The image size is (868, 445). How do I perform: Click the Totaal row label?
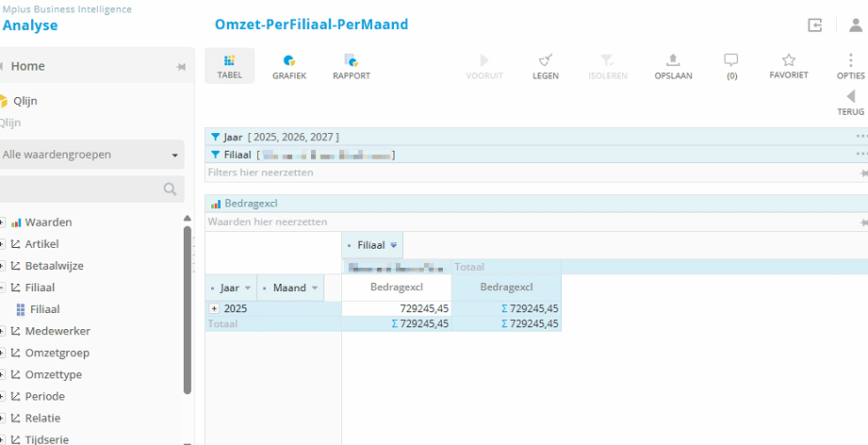(222, 323)
